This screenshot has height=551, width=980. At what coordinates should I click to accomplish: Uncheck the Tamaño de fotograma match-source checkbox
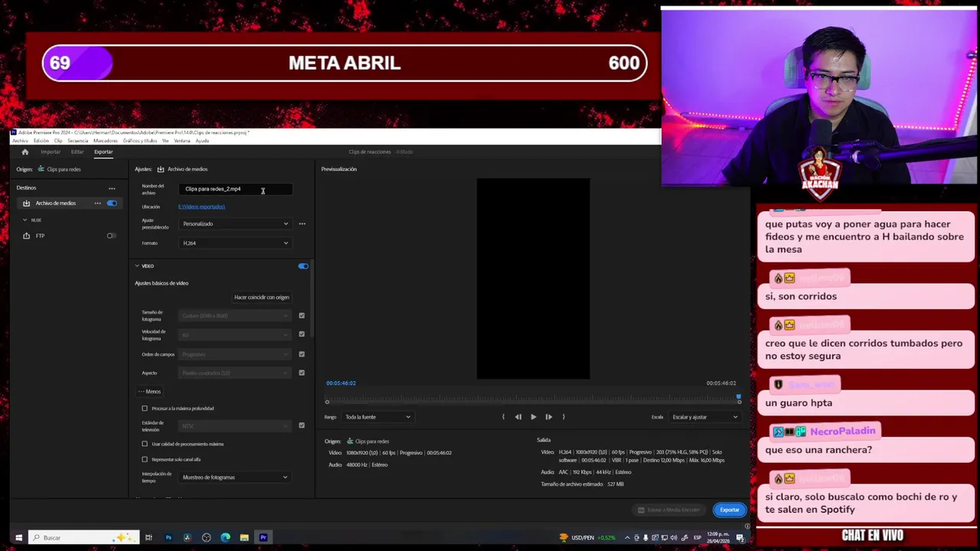pos(302,315)
